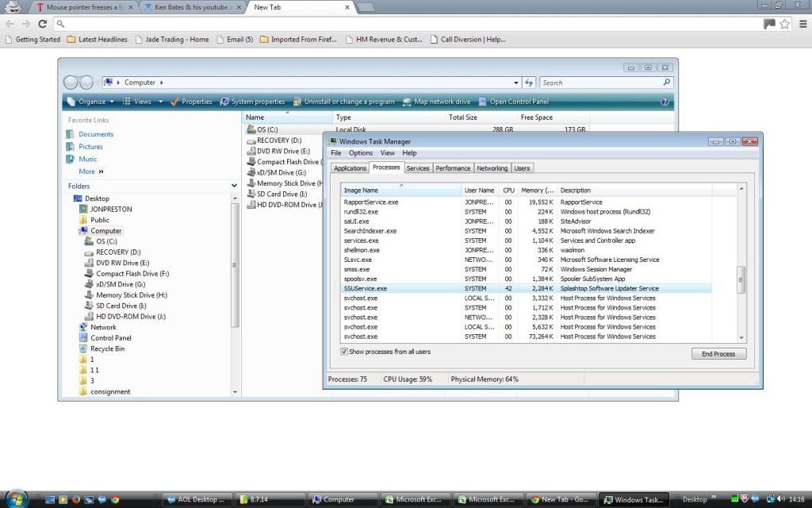Expand More favorite links

(91, 171)
